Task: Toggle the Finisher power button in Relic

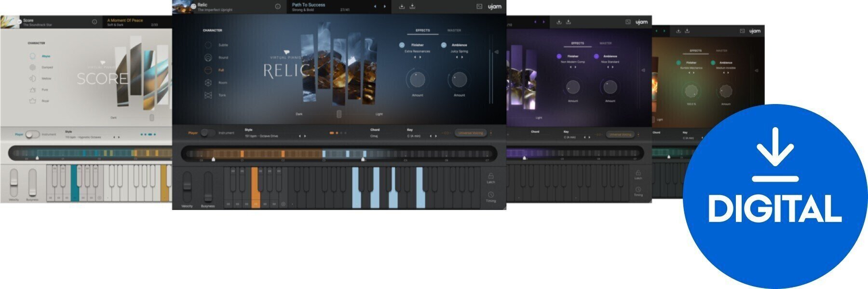Action: tap(402, 45)
